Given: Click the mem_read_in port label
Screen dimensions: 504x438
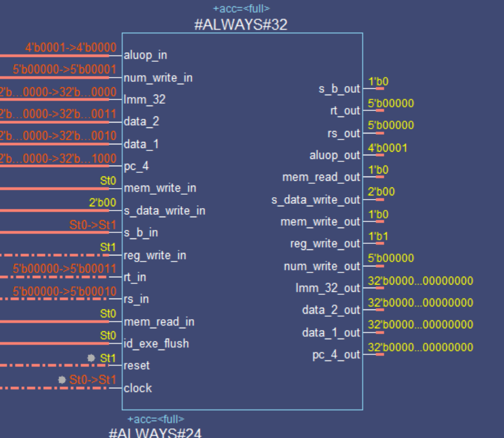Looking at the screenshot, I should 159,322.
